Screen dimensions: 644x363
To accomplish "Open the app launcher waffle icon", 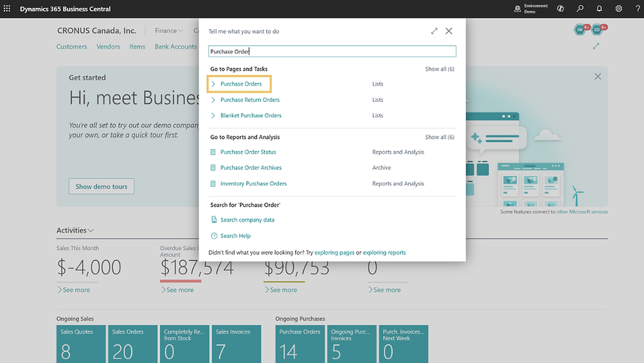I will pos(7,9).
